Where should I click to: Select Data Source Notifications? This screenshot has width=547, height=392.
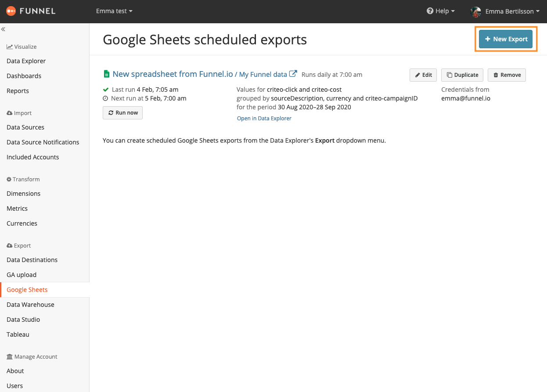point(43,142)
